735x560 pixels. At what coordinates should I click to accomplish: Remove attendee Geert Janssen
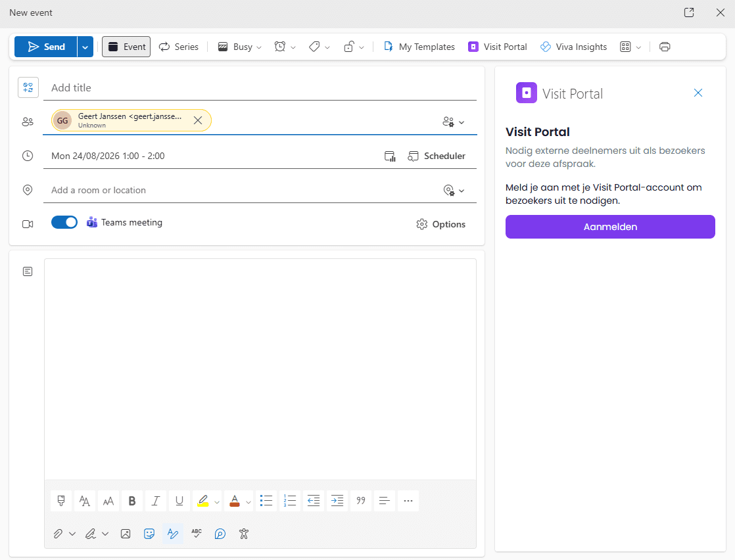point(198,120)
